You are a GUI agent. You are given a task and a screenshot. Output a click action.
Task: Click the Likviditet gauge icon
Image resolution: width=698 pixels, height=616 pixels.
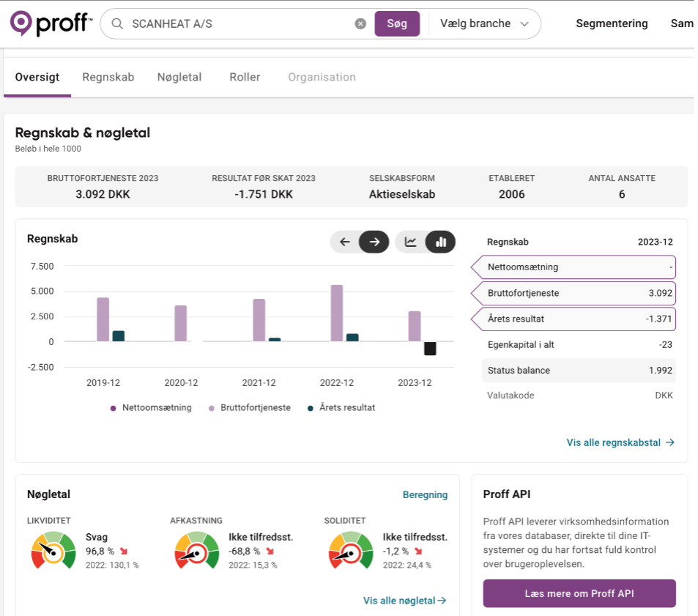pos(53,551)
